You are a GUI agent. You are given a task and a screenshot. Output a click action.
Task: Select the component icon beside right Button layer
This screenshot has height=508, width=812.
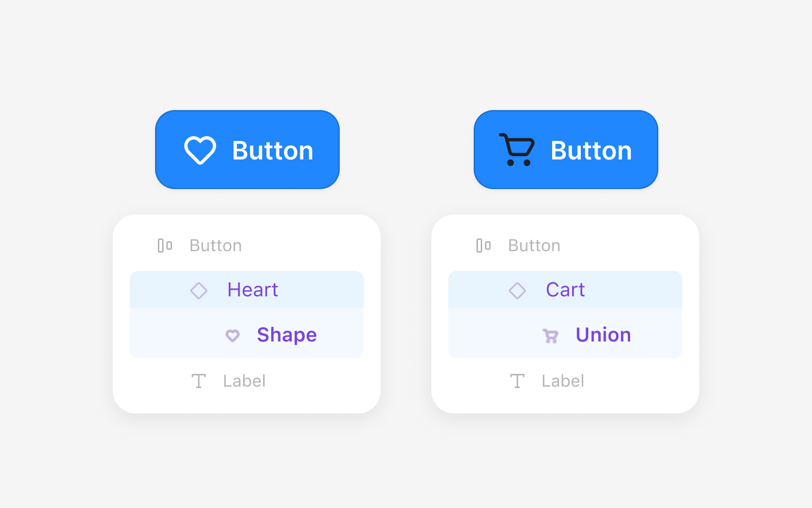[484, 245]
